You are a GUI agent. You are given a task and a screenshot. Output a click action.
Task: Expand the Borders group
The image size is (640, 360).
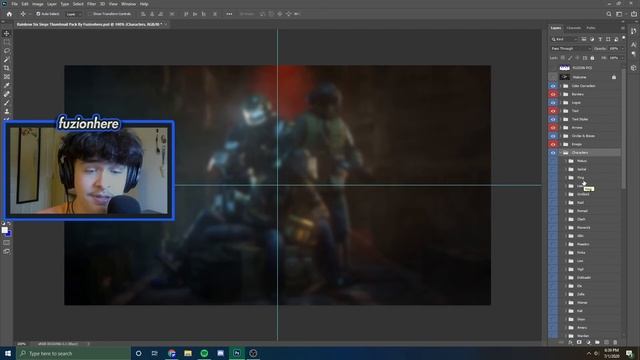[x=560, y=94]
